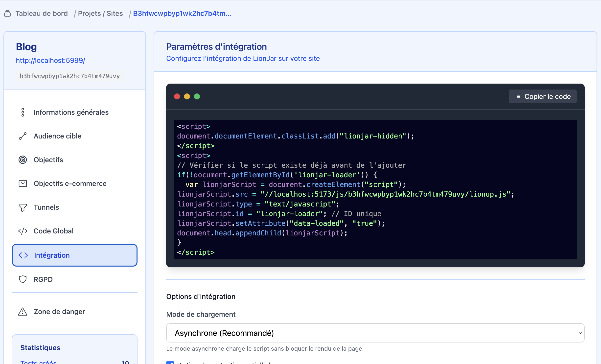Click the Mode de chargement label
601x364 pixels.
point(201,314)
